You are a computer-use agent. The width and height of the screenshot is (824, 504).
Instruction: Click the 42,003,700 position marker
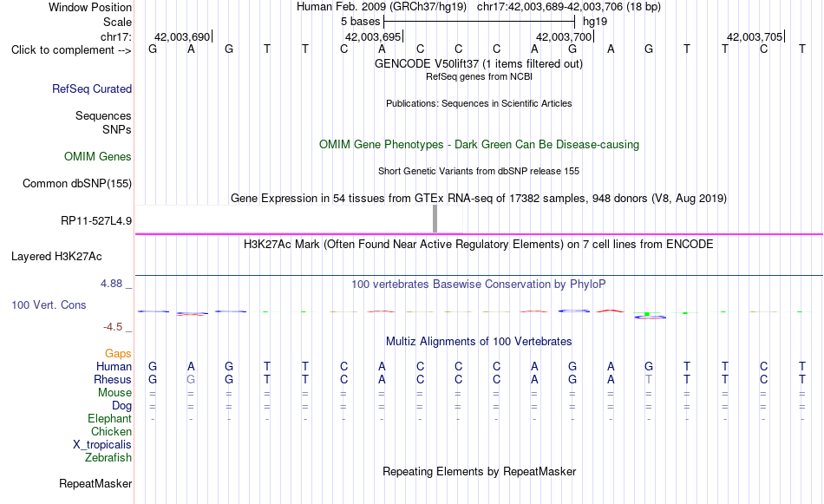[564, 36]
